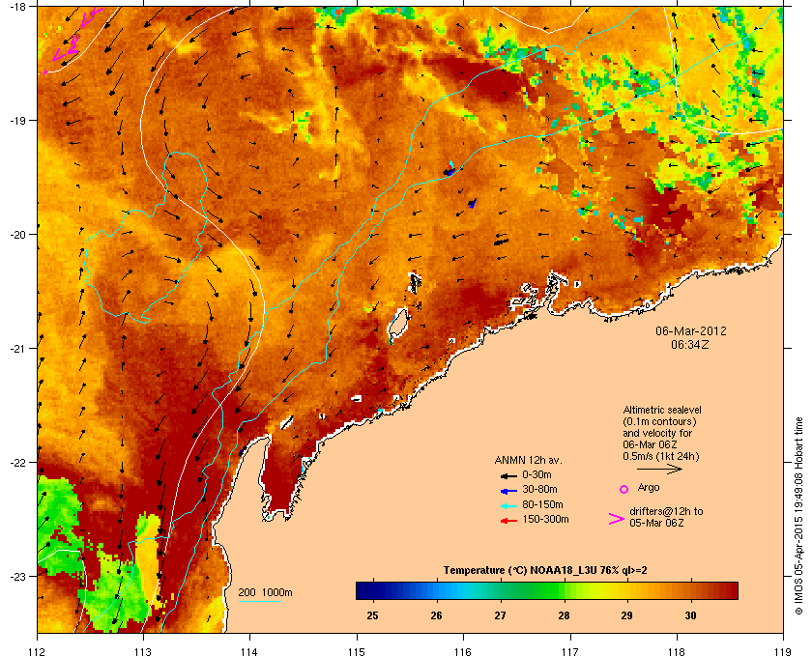Click the '(0.1m contours)' text

point(659,421)
